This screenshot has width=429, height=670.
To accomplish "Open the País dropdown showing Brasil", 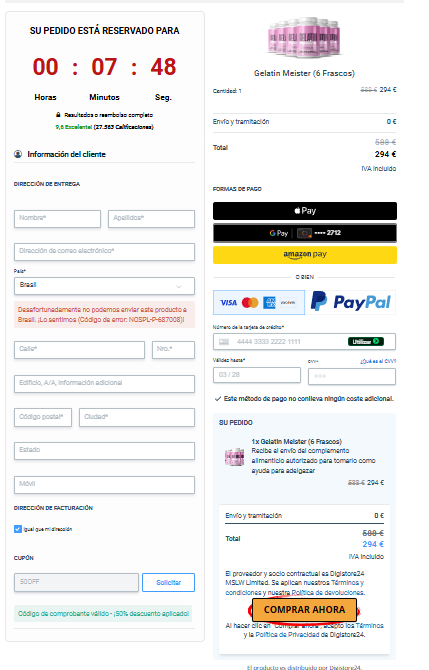I will tap(104, 285).
